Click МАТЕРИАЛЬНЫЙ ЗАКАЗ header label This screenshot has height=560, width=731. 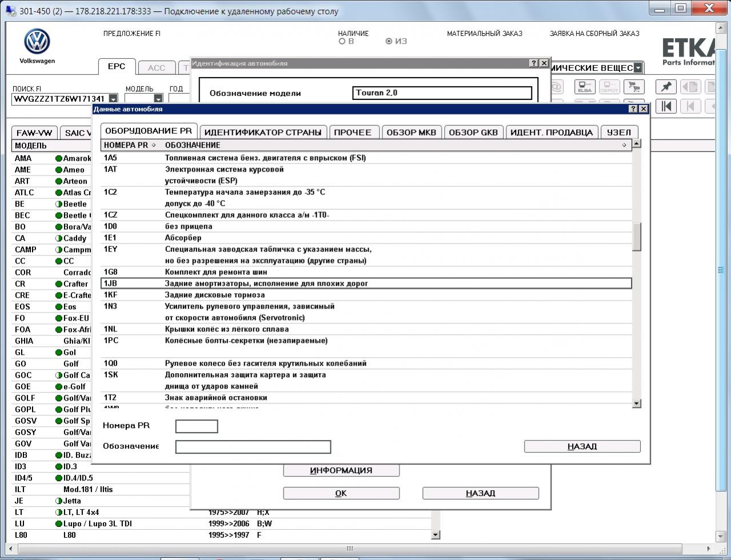(x=485, y=34)
